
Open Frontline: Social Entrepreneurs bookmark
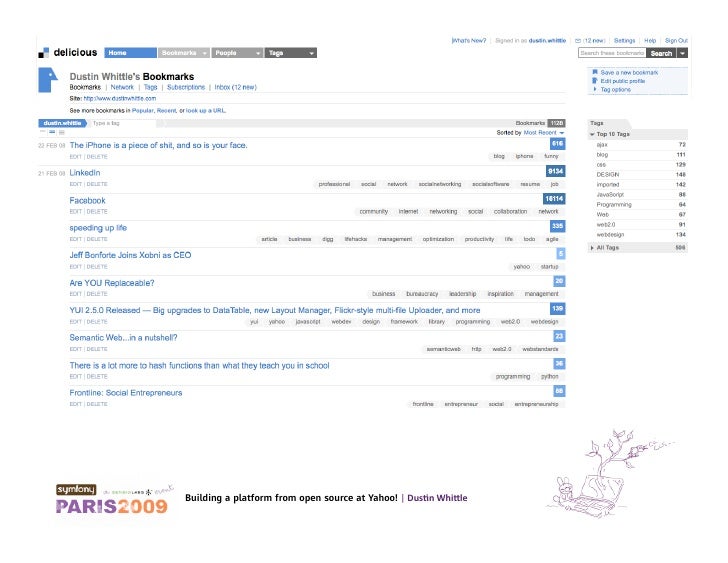click(x=126, y=393)
